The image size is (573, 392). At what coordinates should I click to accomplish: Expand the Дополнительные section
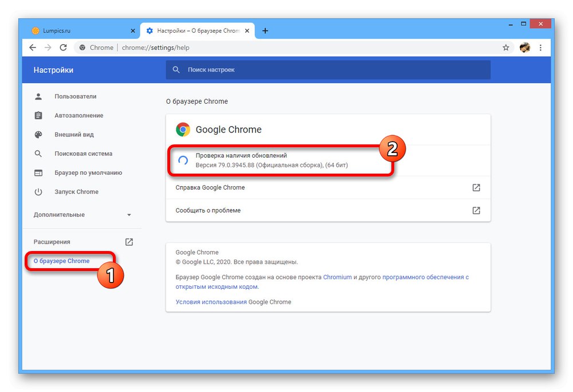pos(83,215)
